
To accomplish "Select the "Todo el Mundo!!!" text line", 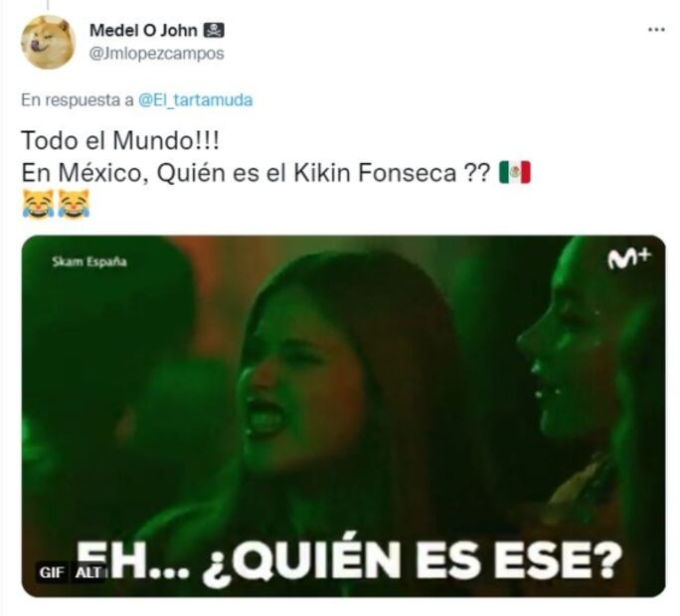I will (120, 140).
